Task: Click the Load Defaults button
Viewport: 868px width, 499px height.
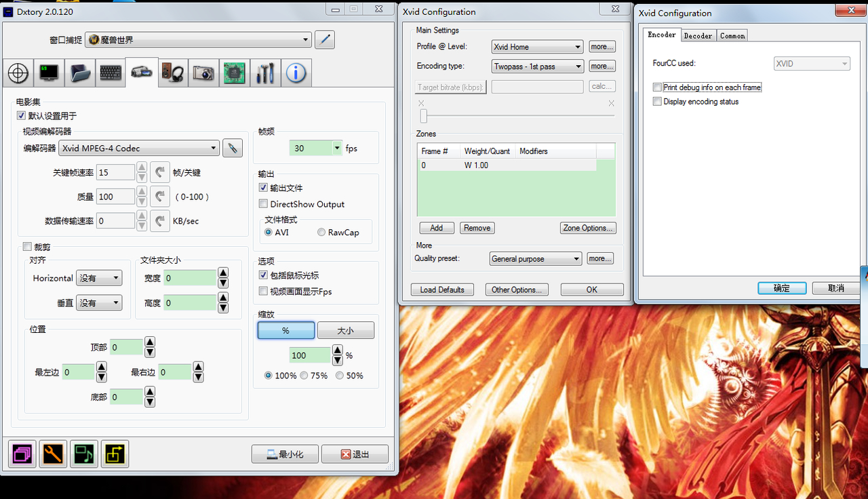Action: [x=442, y=290]
